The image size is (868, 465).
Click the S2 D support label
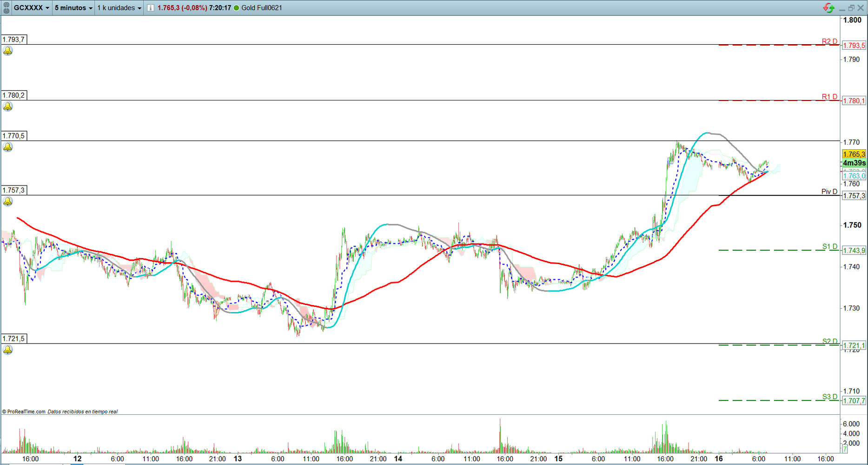[830, 341]
